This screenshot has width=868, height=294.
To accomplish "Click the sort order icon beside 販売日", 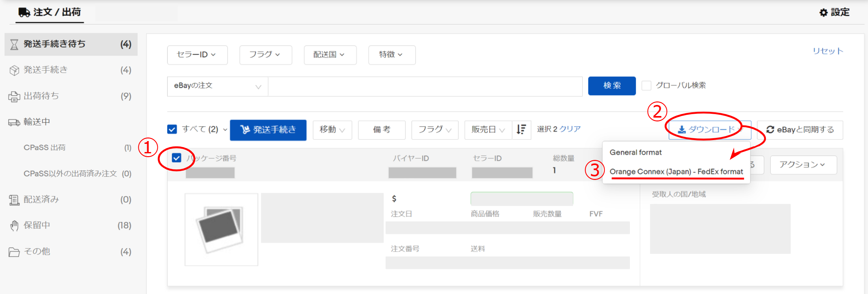I will (x=521, y=129).
